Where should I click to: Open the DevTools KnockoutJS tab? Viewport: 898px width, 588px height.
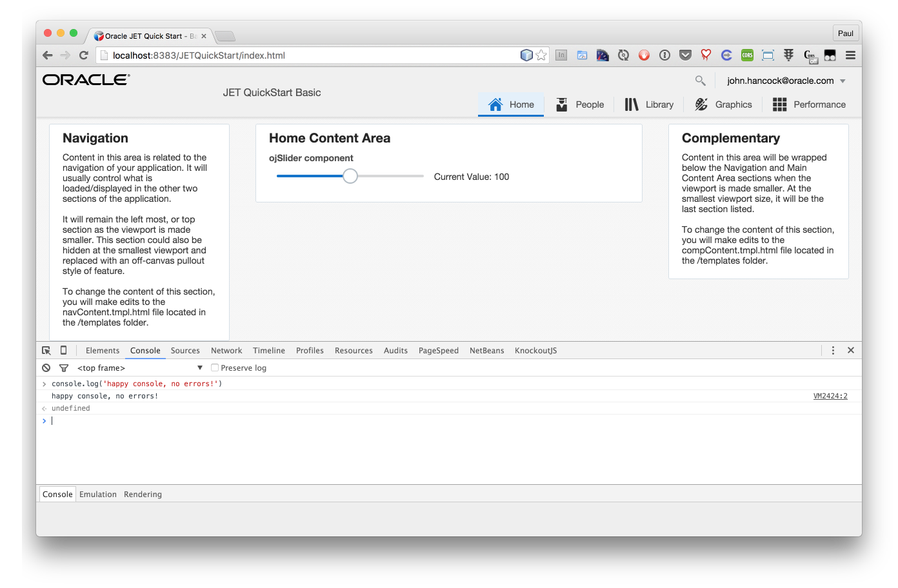tap(535, 351)
